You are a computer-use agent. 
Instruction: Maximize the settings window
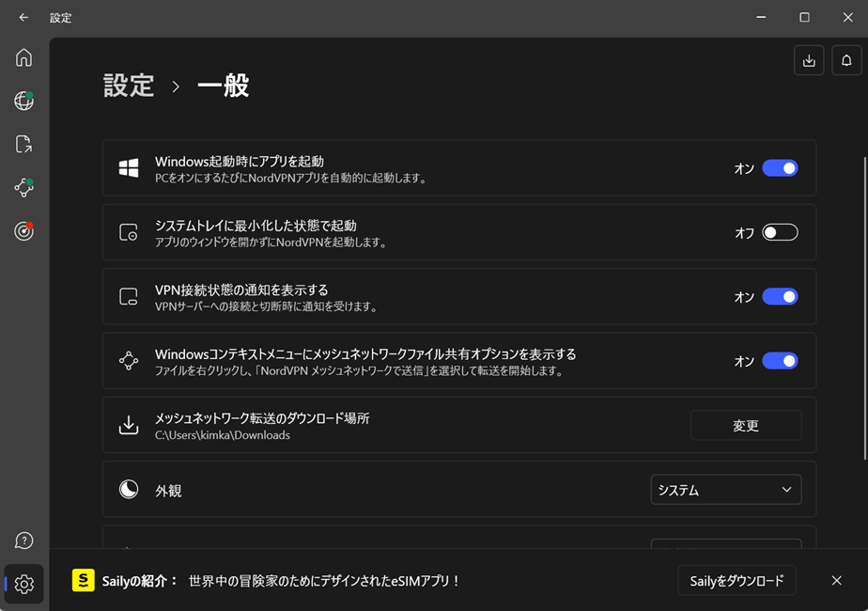coord(804,18)
